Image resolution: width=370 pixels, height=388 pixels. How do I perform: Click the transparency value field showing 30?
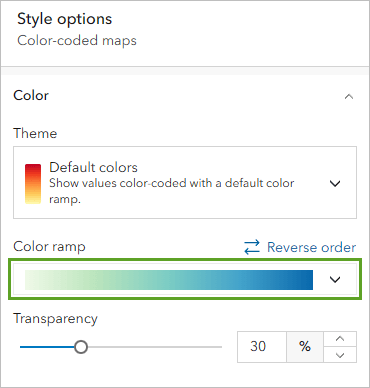[x=262, y=347]
